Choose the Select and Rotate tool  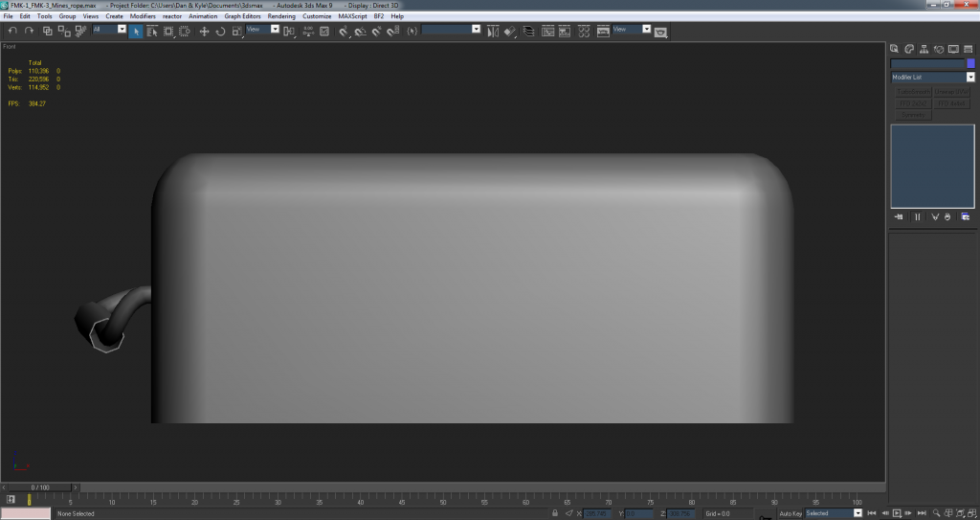pos(220,31)
